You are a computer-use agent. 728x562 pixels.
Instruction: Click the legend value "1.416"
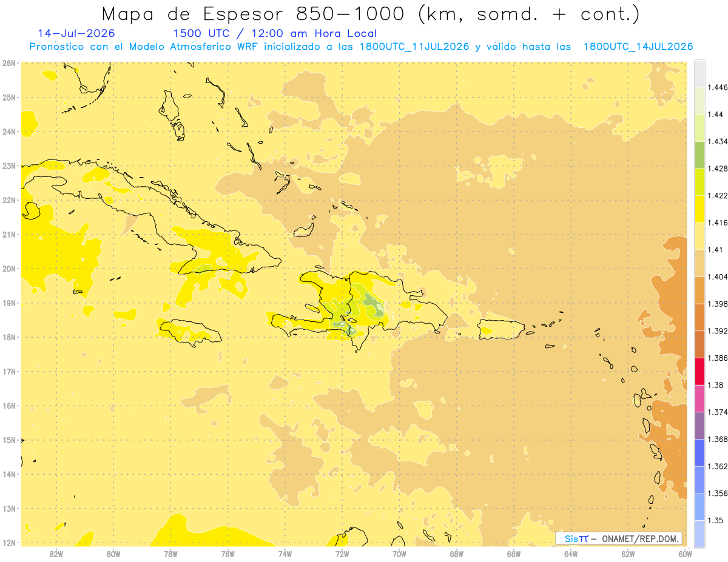pos(716,222)
